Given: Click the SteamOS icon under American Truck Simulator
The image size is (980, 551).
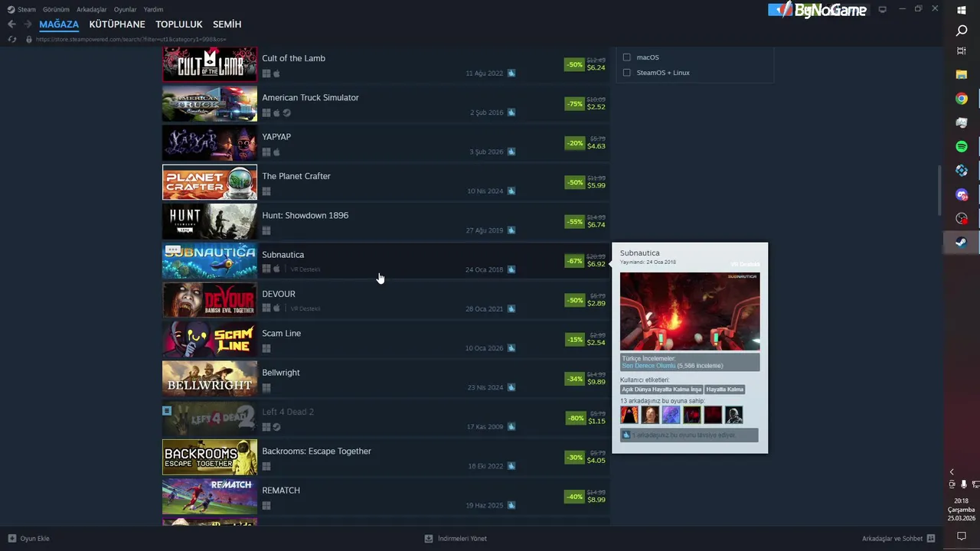Looking at the screenshot, I should (286, 113).
